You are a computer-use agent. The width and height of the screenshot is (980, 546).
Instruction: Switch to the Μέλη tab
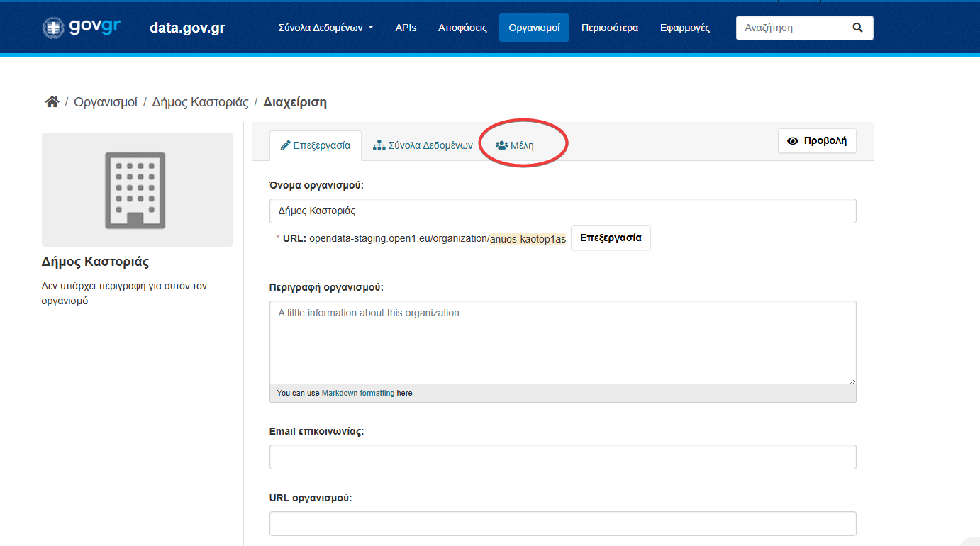point(515,145)
